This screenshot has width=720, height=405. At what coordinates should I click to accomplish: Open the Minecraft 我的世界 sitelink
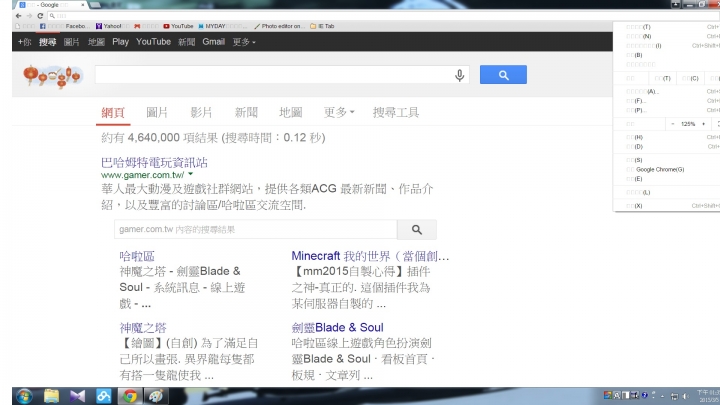click(x=370, y=256)
